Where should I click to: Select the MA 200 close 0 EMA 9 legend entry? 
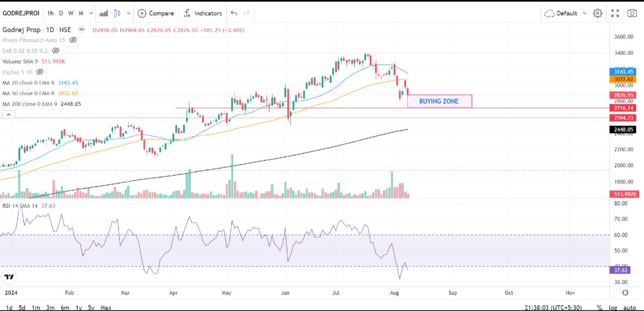[42, 104]
